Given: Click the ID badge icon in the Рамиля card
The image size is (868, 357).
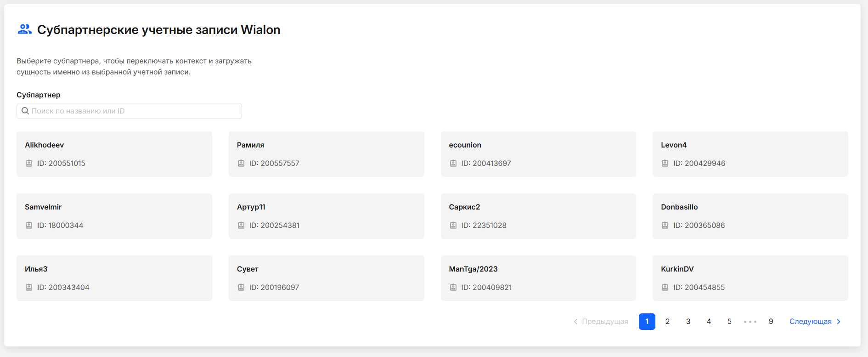Looking at the screenshot, I should pyautogui.click(x=241, y=164).
